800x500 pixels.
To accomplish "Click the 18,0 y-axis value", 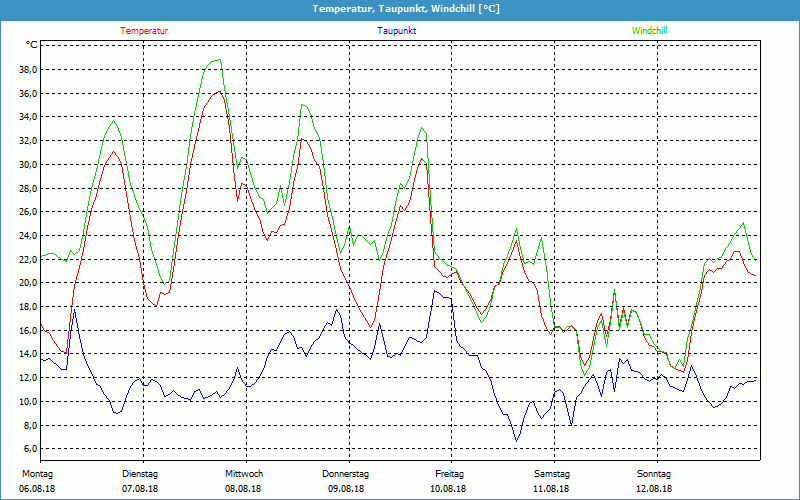I will coord(28,307).
